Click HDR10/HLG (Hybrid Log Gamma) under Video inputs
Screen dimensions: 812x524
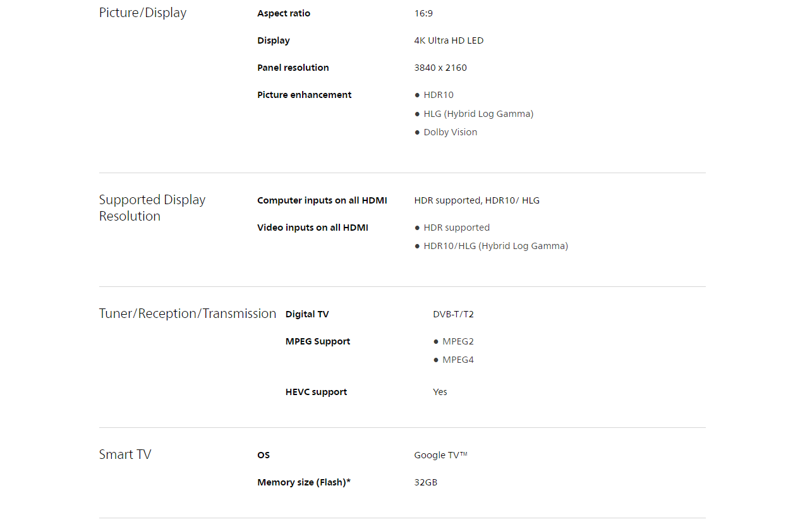(496, 246)
